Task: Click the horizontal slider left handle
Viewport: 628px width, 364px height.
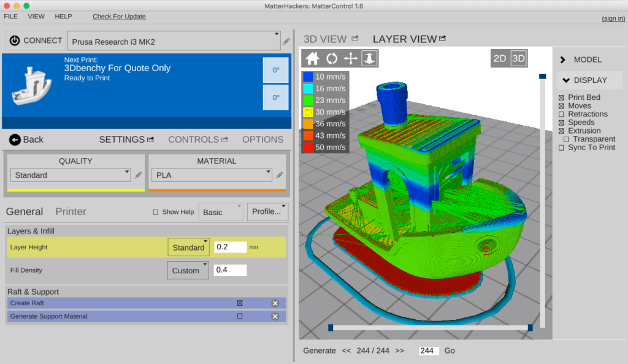Action: click(331, 328)
